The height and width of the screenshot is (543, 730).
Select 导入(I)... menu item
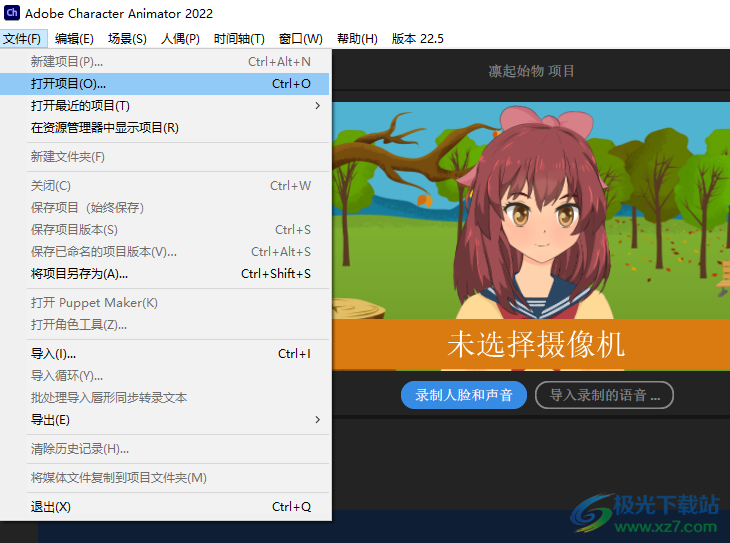coord(164,354)
